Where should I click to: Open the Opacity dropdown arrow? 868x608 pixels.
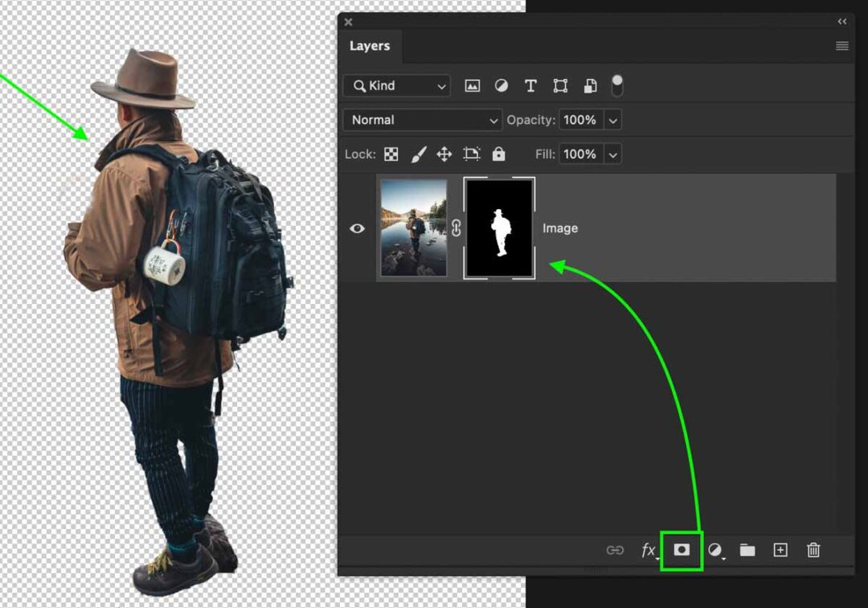613,120
